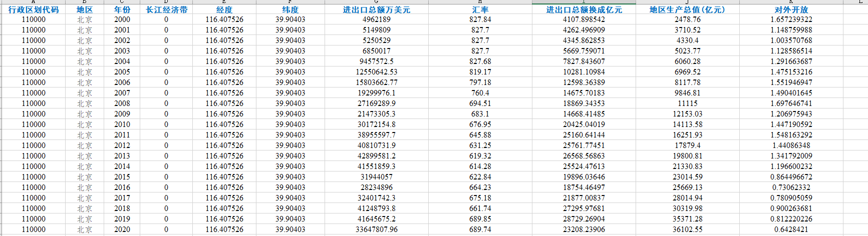
Task: Click import-export value 5250529
Action: pos(377,40)
